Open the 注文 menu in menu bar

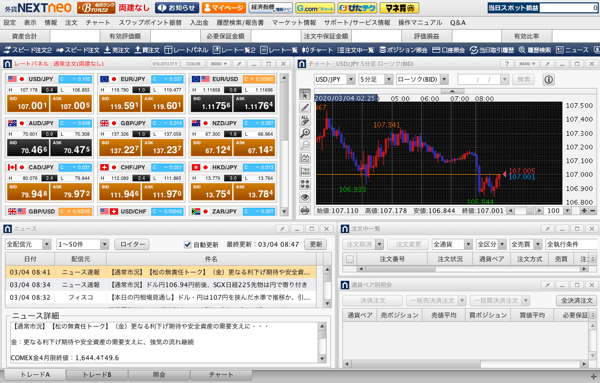click(71, 23)
